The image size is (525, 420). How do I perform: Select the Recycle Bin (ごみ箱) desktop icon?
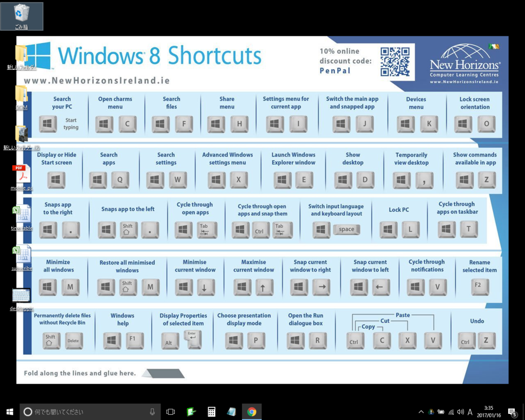tap(22, 15)
